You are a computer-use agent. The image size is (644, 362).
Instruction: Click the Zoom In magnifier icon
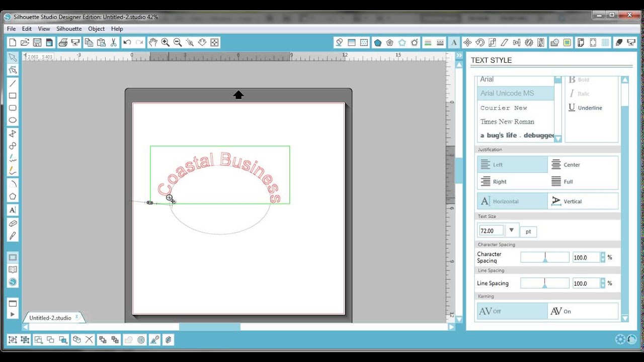(165, 43)
